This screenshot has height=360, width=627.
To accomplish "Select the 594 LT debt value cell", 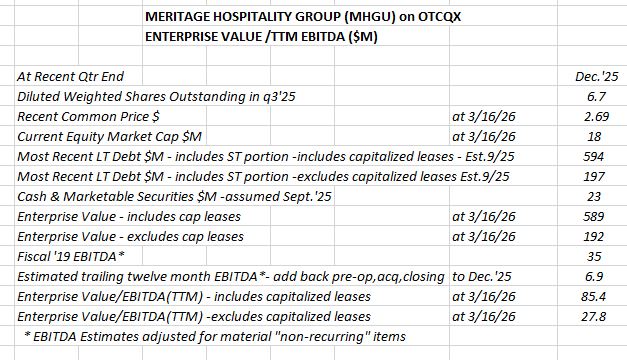I will (593, 156).
